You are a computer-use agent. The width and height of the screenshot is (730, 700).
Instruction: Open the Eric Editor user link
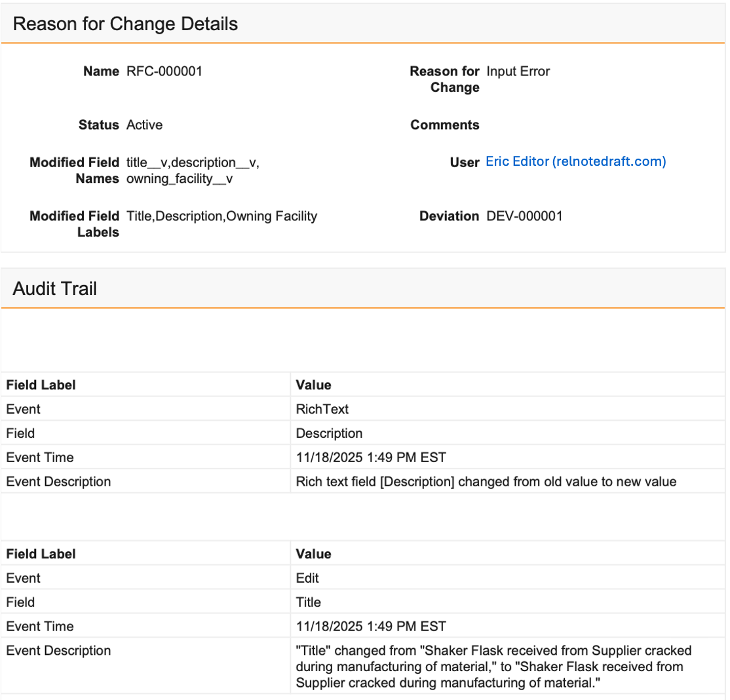pos(575,162)
